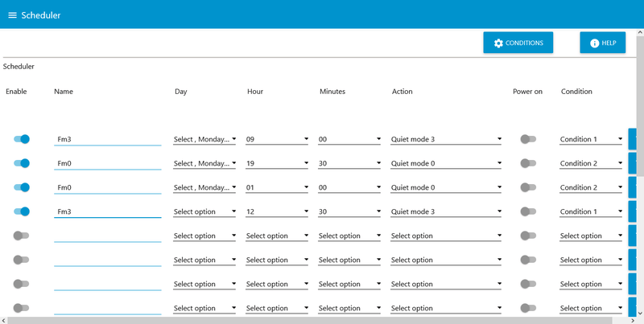Turn off the Enable switch for the 12:30 Fm3 schedule
644x324 pixels.
click(22, 211)
